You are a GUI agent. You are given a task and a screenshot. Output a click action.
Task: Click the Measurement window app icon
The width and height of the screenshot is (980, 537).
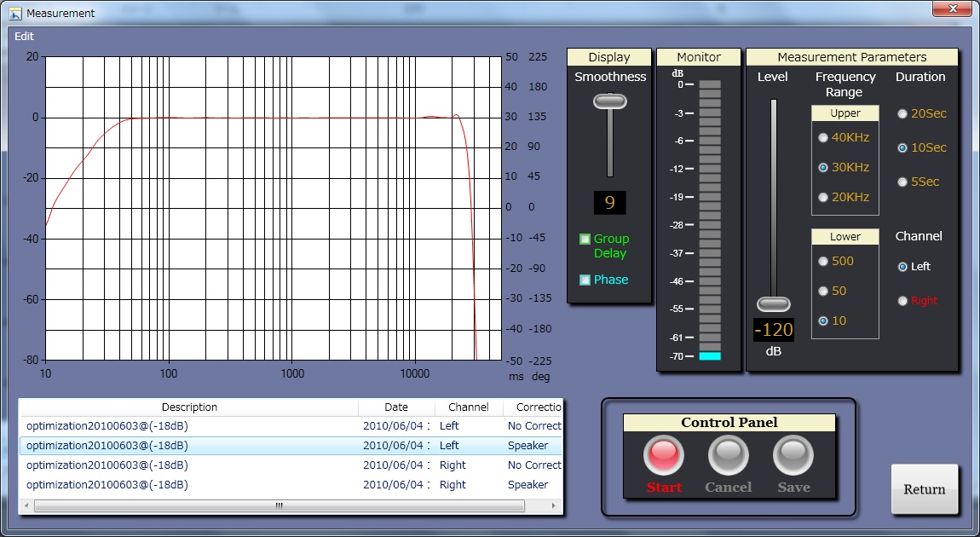click(14, 14)
